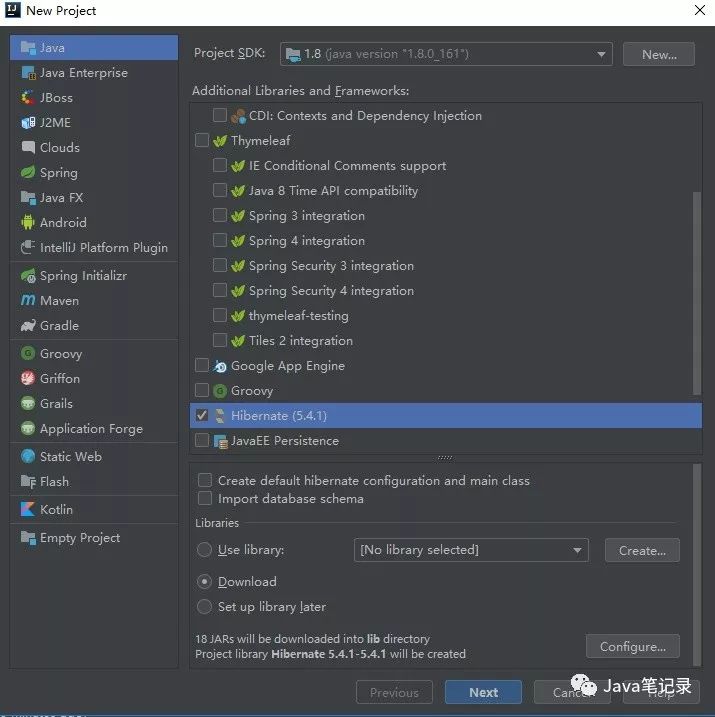
Task: Select the J2ME cube icon
Action: click(x=28, y=123)
